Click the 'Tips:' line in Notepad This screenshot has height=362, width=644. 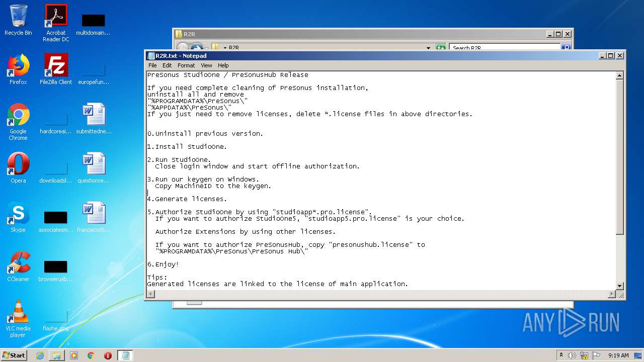(x=157, y=277)
